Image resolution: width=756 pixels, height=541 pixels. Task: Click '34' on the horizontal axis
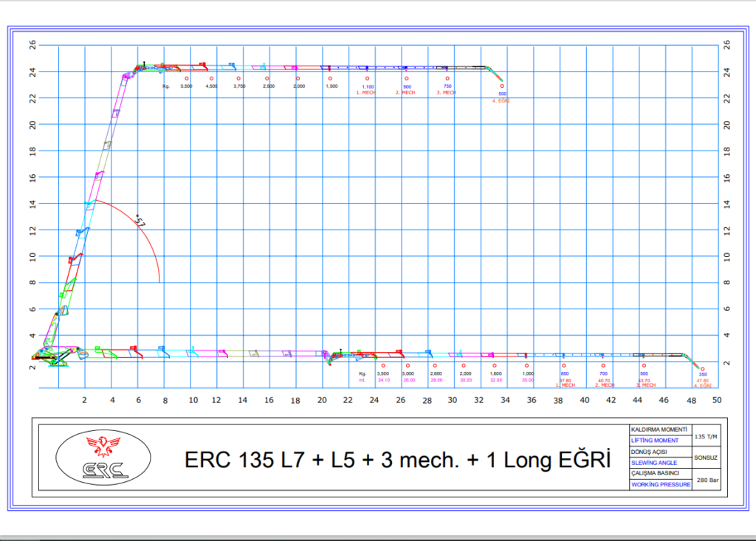point(505,400)
